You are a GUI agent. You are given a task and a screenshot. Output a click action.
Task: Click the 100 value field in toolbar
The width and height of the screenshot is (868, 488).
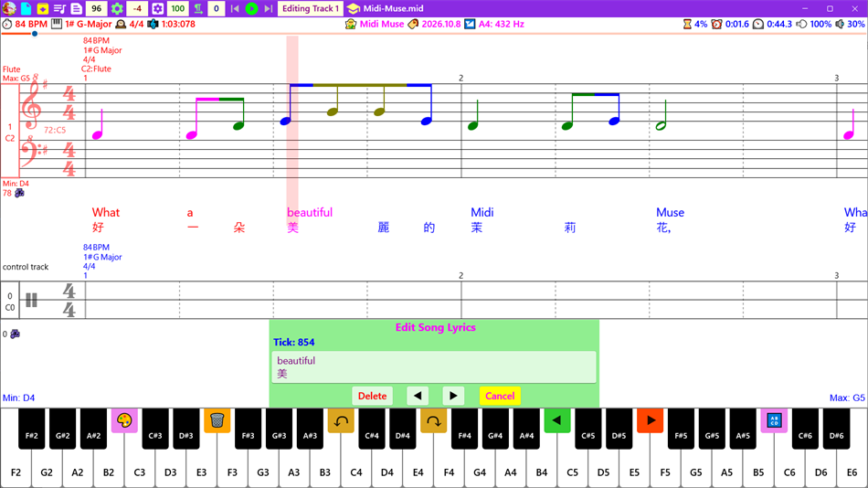point(177,8)
